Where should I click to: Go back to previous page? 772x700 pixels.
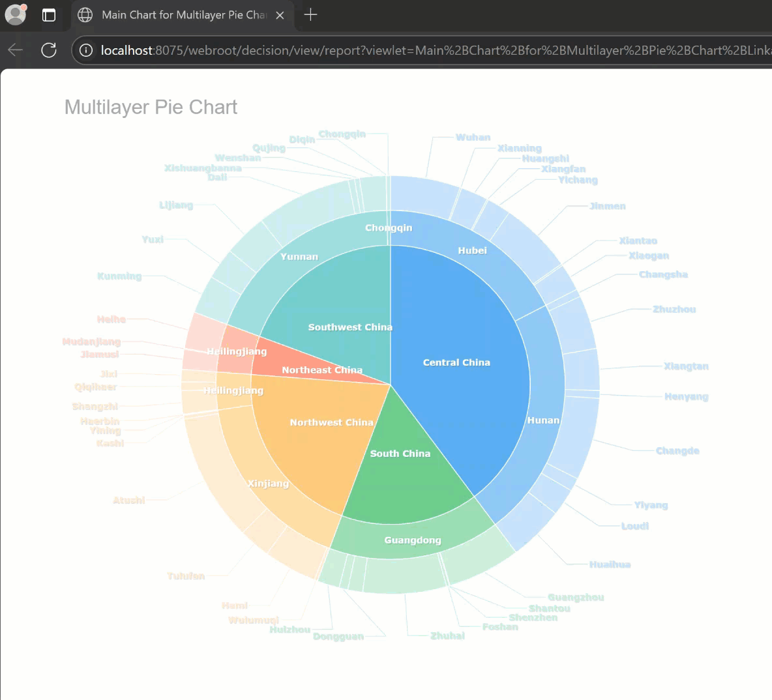click(15, 50)
